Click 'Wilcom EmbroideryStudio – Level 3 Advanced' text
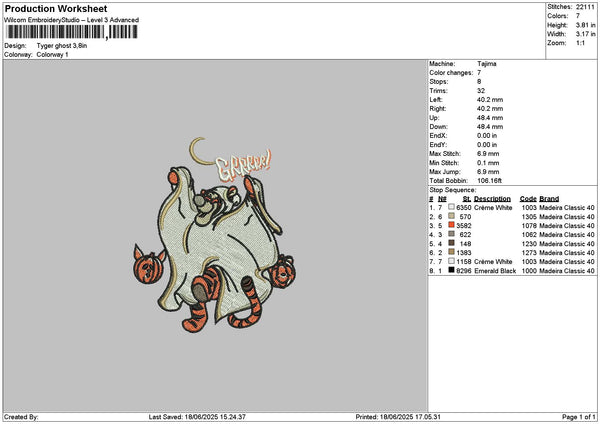Screen dimensions: 600x424 72,20
